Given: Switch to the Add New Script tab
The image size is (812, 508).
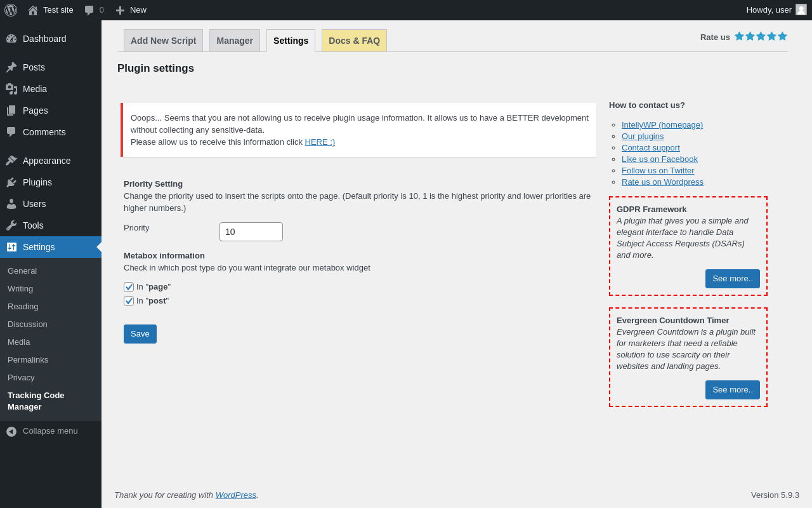Looking at the screenshot, I should pyautogui.click(x=163, y=41).
